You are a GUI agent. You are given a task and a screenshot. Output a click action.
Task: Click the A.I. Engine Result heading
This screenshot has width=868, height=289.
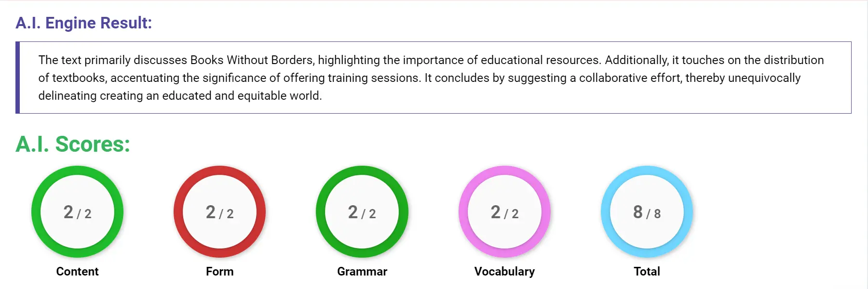(83, 23)
